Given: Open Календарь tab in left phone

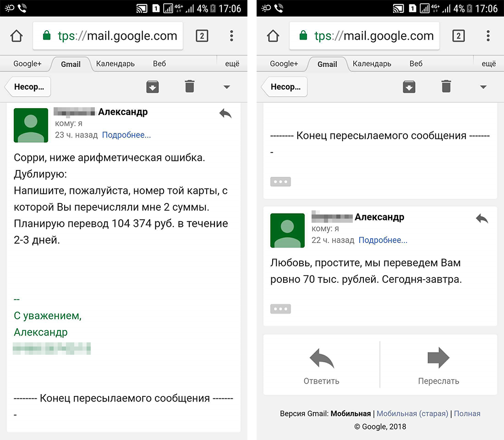Looking at the screenshot, I should [x=115, y=64].
